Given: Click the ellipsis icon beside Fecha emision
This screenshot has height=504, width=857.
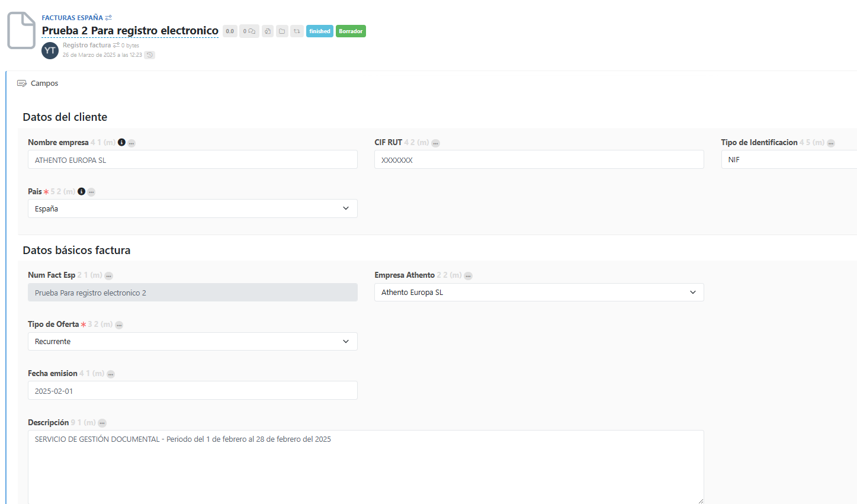Looking at the screenshot, I should [x=111, y=374].
